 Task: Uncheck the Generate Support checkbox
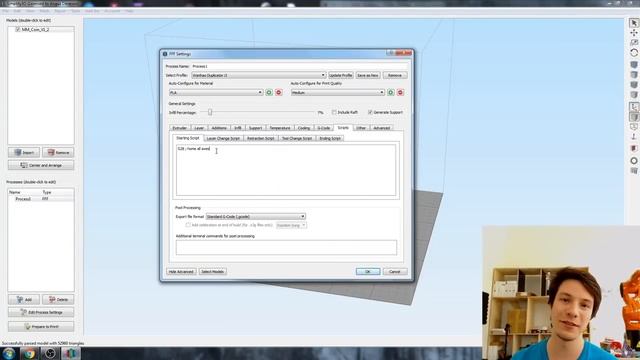(370, 112)
